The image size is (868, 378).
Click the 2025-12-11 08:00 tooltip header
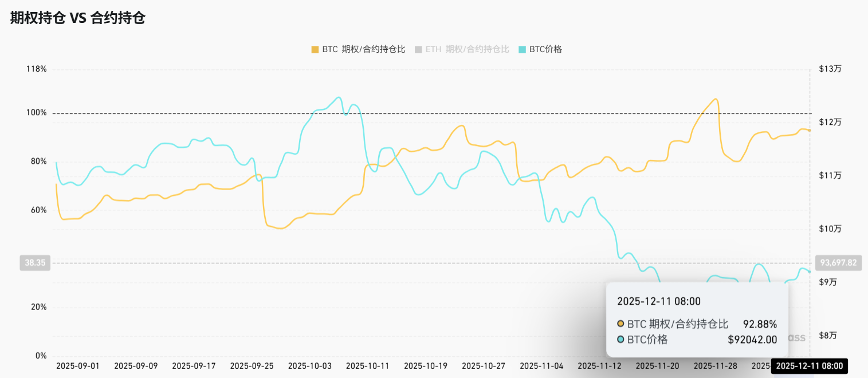(x=658, y=301)
